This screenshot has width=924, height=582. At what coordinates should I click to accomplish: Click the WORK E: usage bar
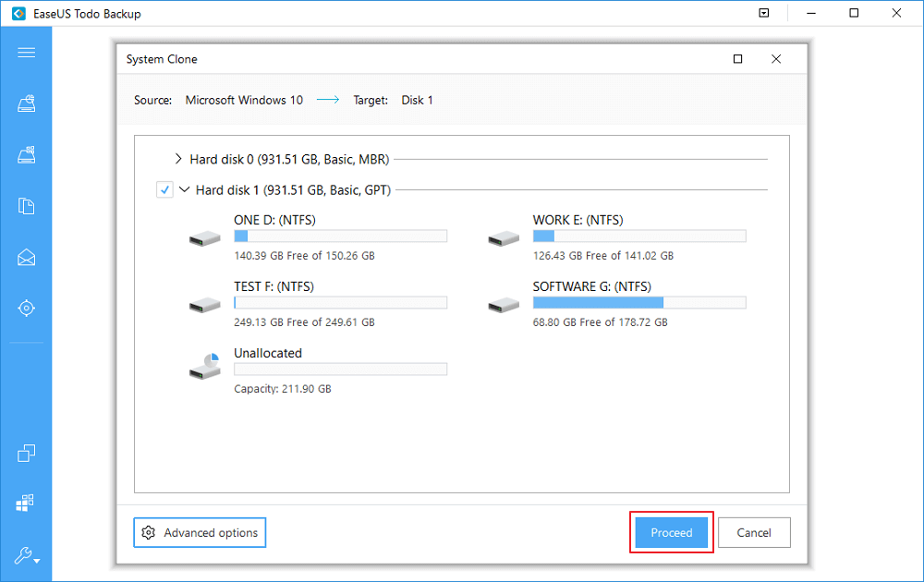(x=639, y=236)
